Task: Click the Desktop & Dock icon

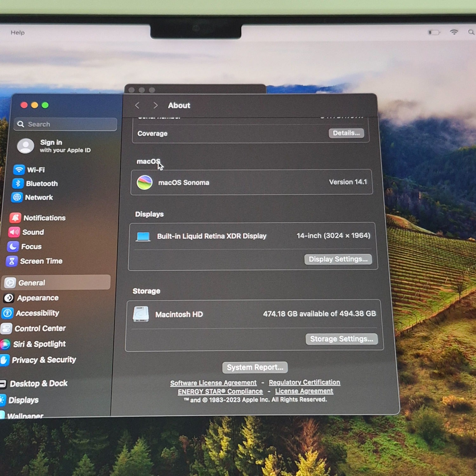Action: coord(3,384)
